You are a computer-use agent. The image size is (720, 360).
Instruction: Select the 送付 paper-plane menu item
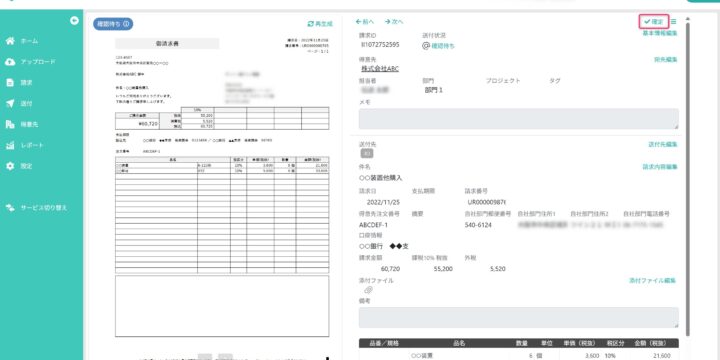[x=19, y=103]
